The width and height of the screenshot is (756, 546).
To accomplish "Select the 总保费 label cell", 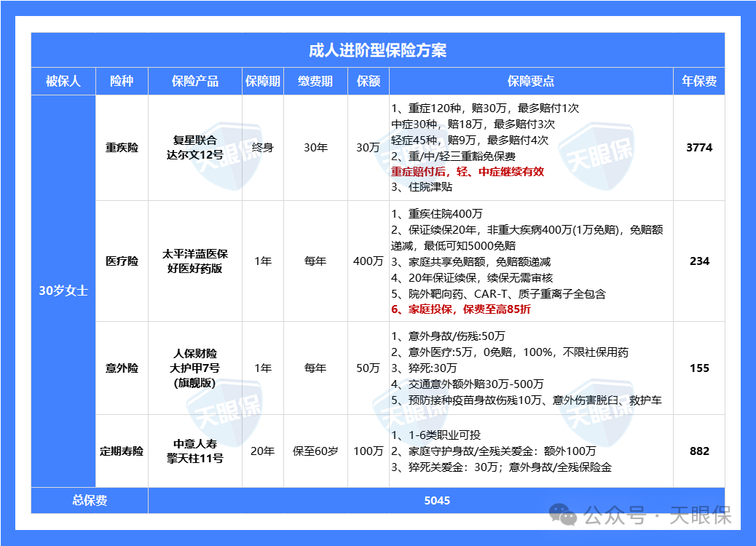I will [89, 500].
